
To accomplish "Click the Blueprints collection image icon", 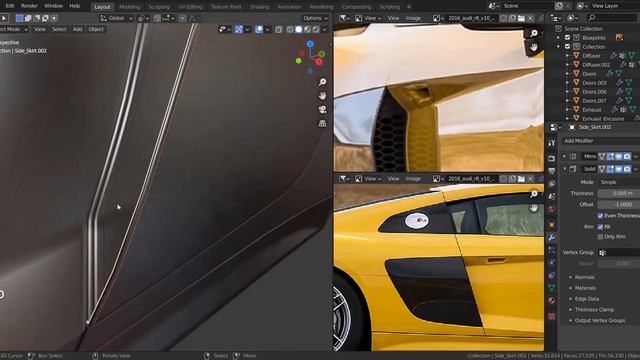I will coord(619,38).
